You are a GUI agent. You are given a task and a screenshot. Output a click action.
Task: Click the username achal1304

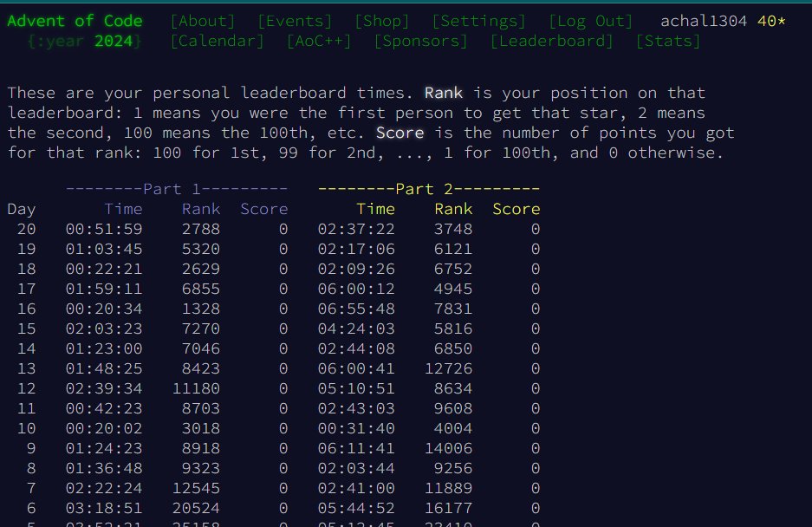704,21
